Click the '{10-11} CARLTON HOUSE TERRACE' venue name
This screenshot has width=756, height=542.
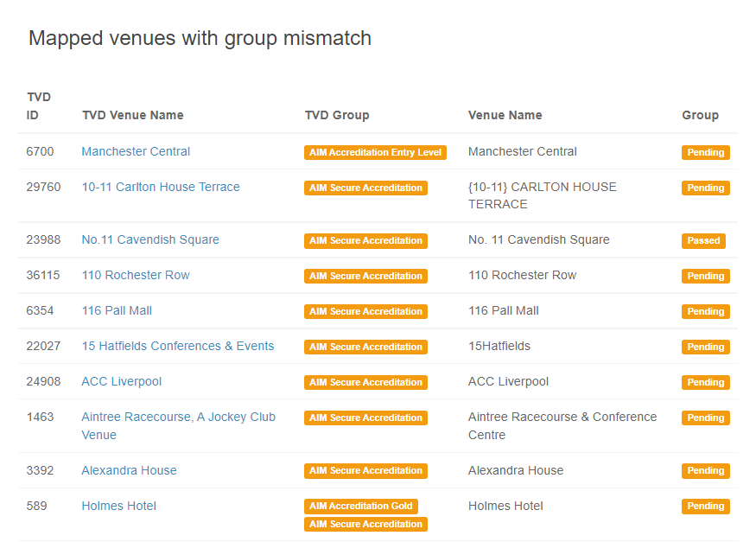click(x=542, y=195)
